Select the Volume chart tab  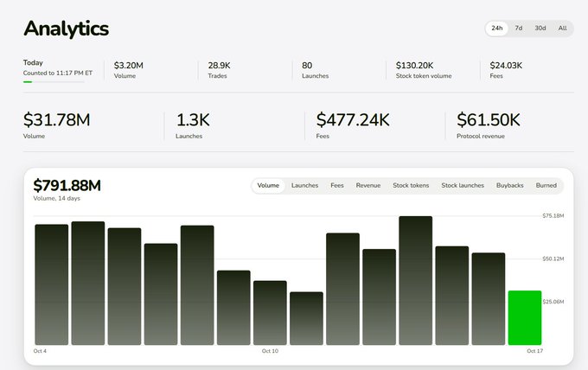pos(268,186)
